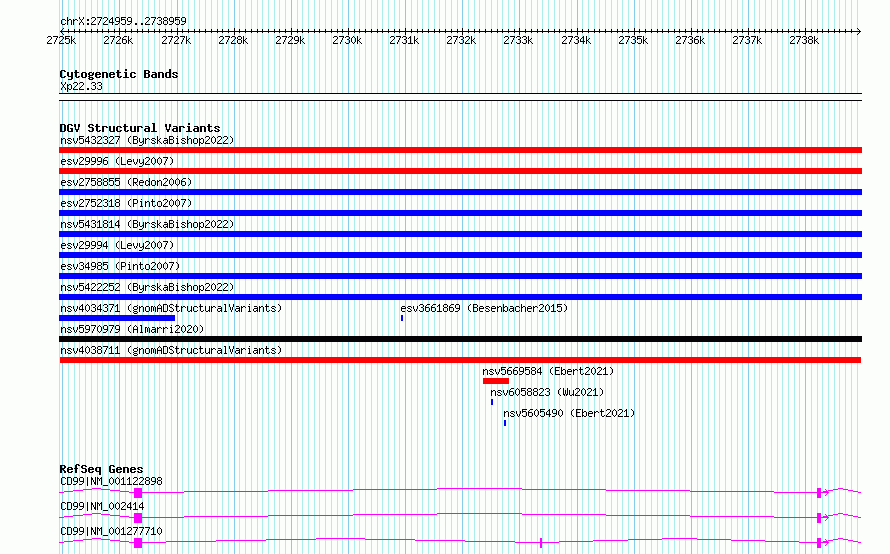Click the Xp22.33 cytogenetic band label
The width and height of the screenshot is (890, 554).
(81, 86)
